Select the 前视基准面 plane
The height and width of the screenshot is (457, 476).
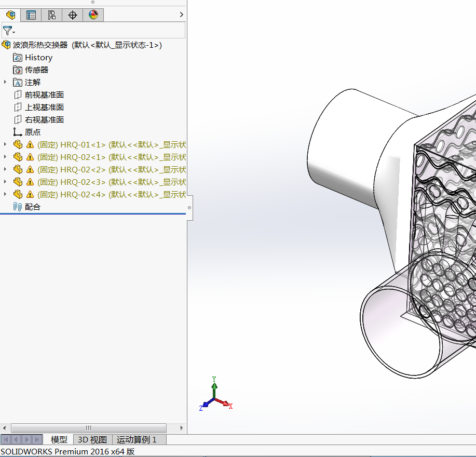click(x=44, y=95)
